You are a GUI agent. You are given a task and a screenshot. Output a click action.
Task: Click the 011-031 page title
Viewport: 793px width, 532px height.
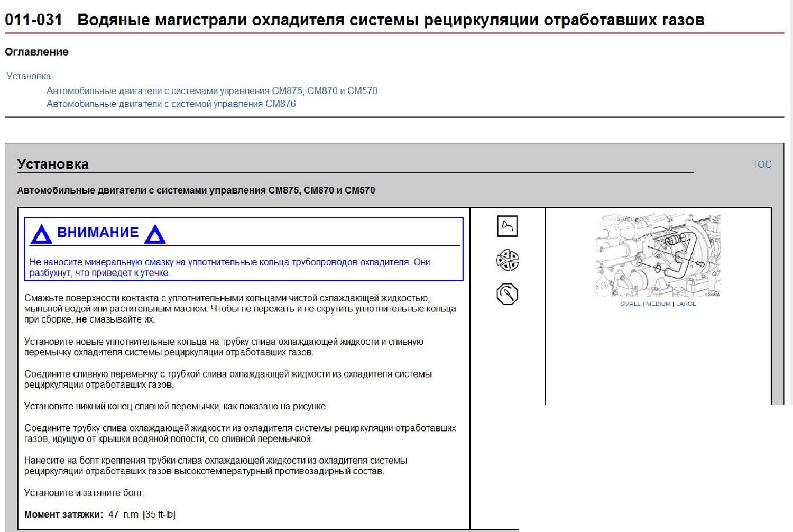[355, 20]
